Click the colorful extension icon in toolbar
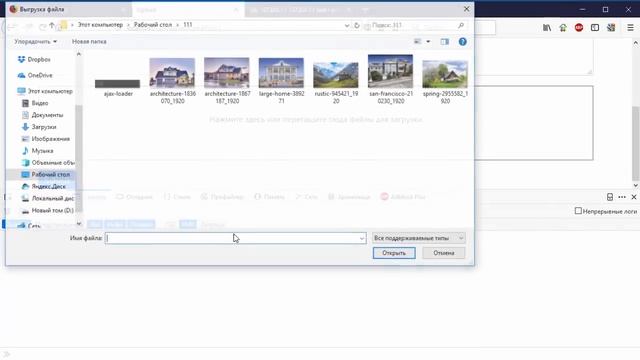The height and width of the screenshot is (360, 640). click(x=611, y=28)
